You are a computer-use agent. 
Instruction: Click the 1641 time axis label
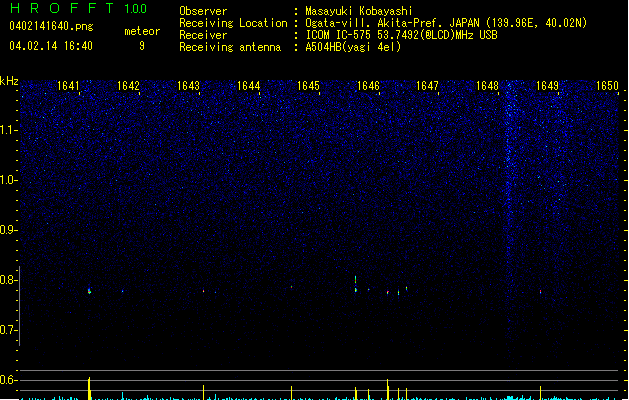68,86
